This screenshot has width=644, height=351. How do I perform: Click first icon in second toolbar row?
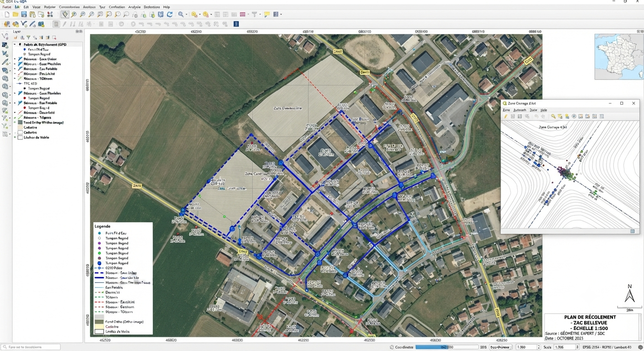(x=7, y=24)
